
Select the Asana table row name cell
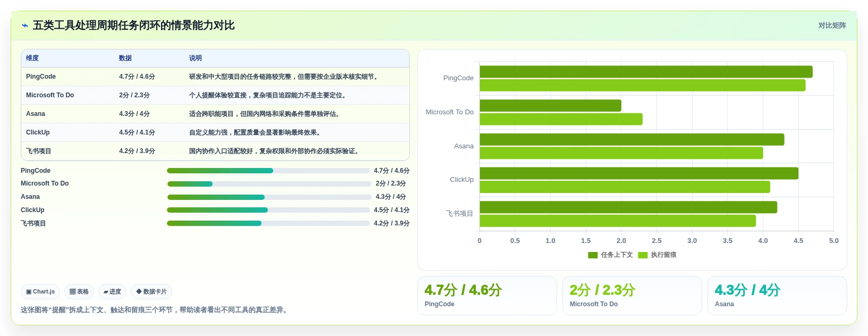tap(36, 114)
